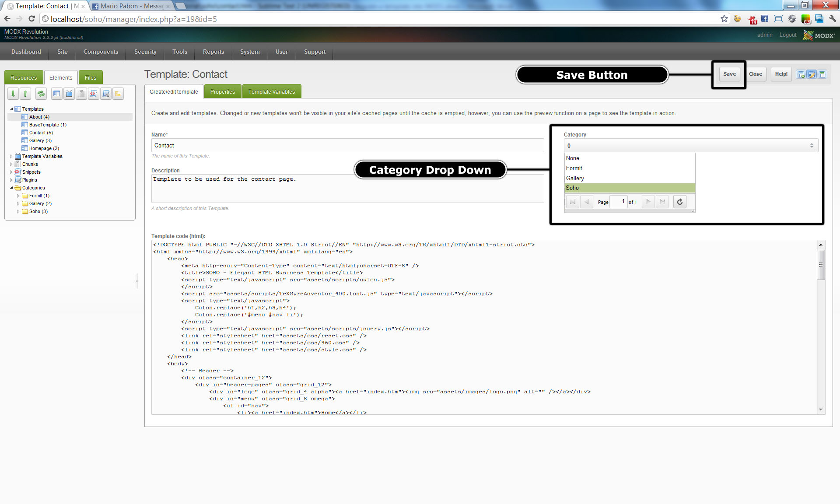Viewport: 840px width, 504px height.
Task: Click the gear extension icon
Action: (792, 19)
